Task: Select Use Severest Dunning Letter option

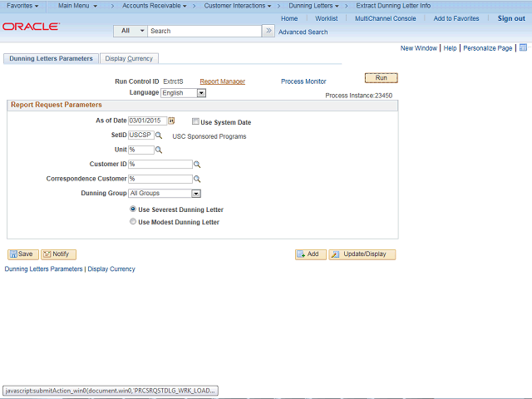Action: pyautogui.click(x=133, y=209)
